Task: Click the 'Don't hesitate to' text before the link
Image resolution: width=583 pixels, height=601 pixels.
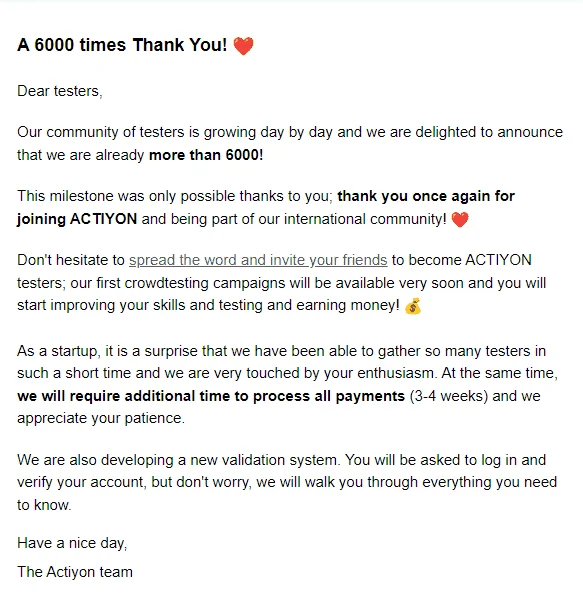Action: [71, 260]
